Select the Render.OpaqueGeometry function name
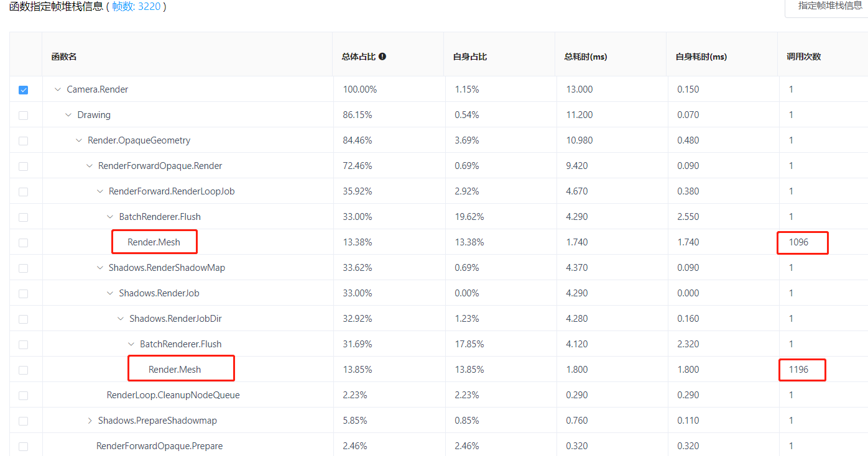The image size is (868, 456). point(139,140)
